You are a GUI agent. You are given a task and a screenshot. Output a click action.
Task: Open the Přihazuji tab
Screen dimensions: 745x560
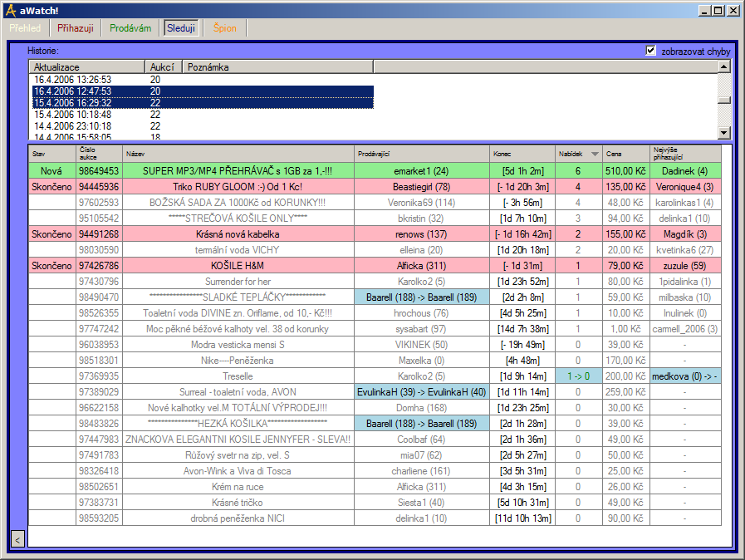tap(76, 28)
